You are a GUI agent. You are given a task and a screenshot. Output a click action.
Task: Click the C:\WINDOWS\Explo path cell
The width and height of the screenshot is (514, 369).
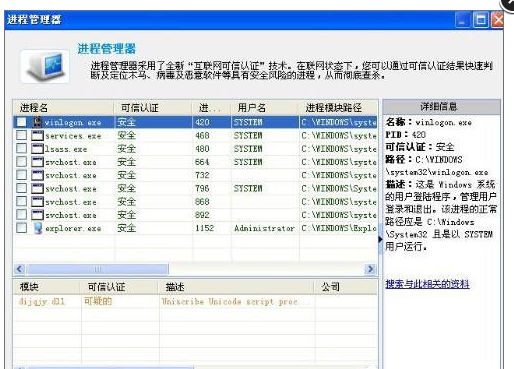coord(339,228)
